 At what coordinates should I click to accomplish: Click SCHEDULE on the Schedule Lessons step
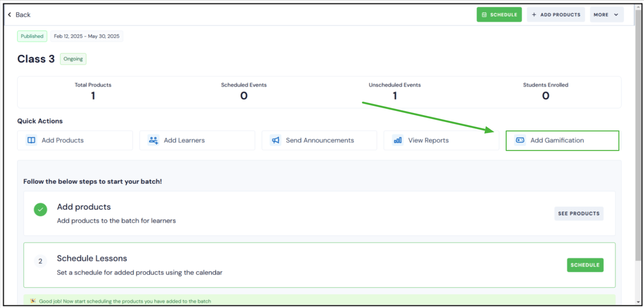pyautogui.click(x=585, y=265)
